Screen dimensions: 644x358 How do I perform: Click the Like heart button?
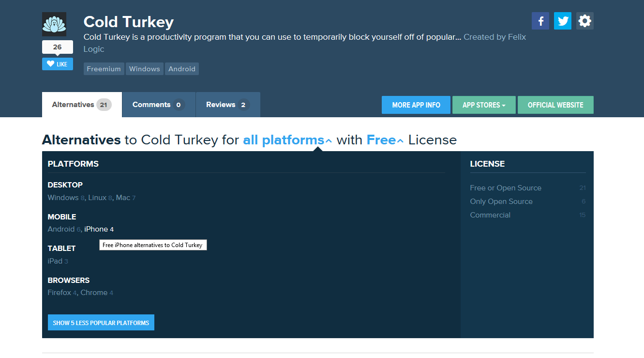[58, 64]
